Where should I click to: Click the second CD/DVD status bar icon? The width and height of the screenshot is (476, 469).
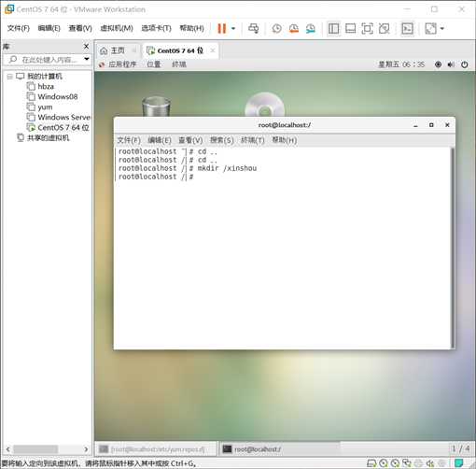point(395,463)
